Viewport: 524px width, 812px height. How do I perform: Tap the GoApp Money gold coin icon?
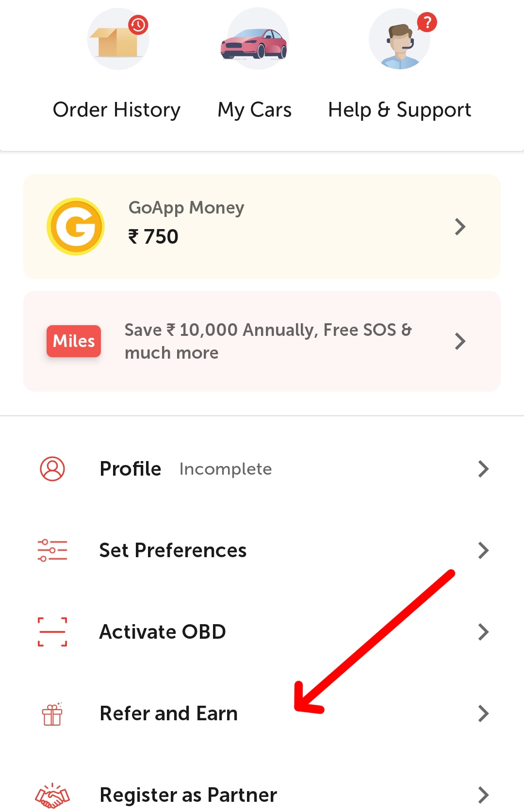point(76,226)
